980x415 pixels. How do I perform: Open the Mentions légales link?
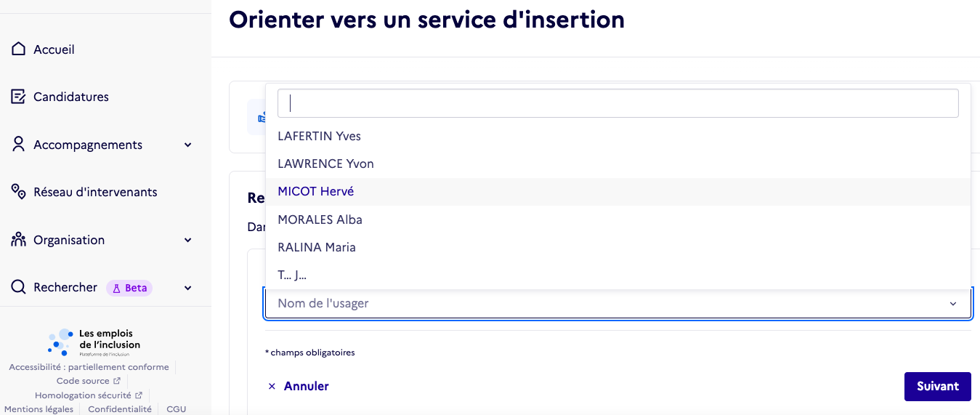click(x=39, y=409)
